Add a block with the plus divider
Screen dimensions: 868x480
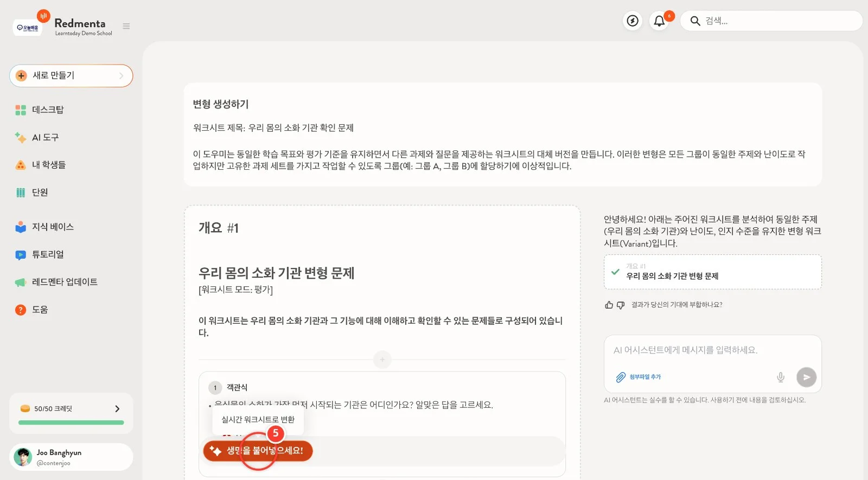382,360
